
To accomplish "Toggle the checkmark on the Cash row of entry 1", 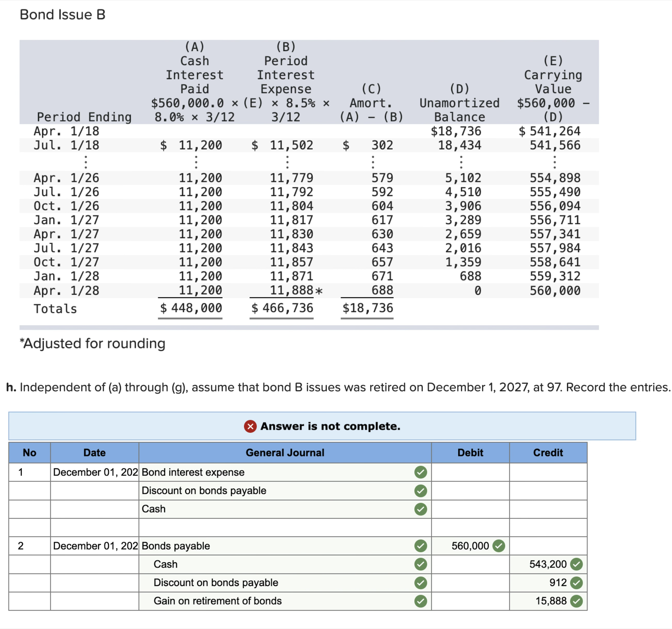I will pos(421,509).
